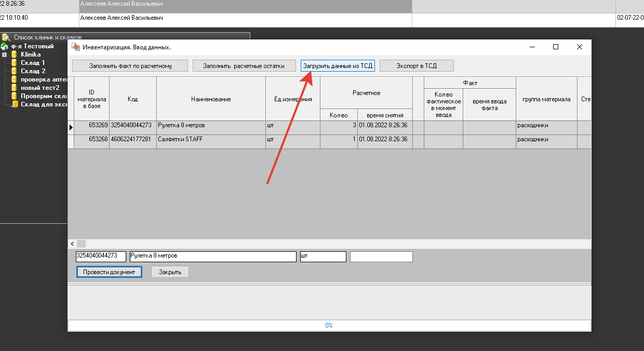Click the green house icon of 'ф-л Тестовый'

pos(4,46)
